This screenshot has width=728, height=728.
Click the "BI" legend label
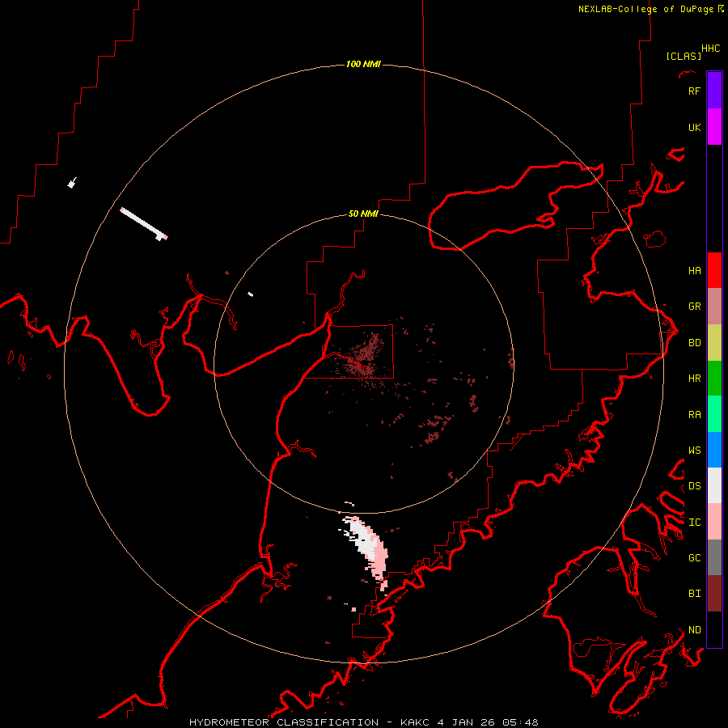click(694, 594)
